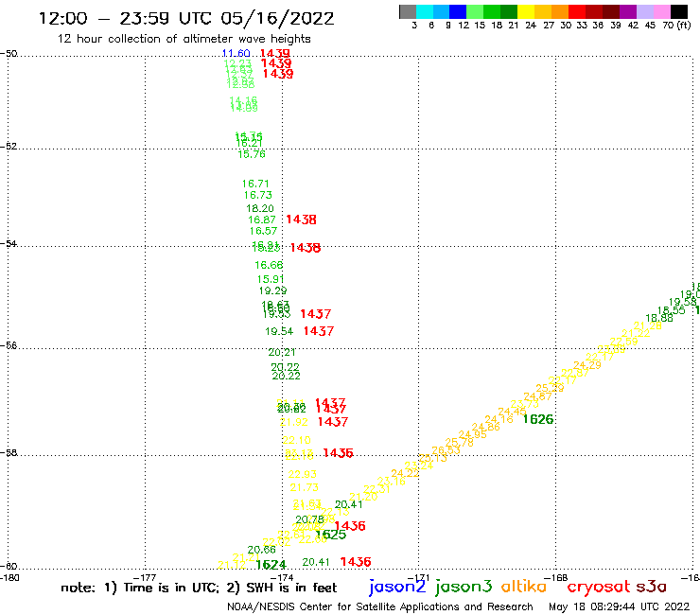Click the altika wave height value 24.67

click(x=537, y=396)
